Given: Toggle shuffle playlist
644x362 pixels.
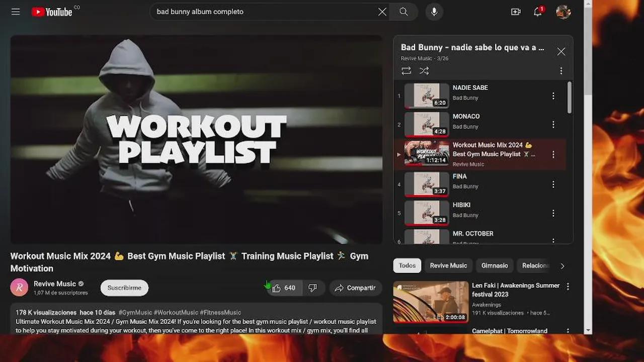Looking at the screenshot, I should tap(424, 71).
